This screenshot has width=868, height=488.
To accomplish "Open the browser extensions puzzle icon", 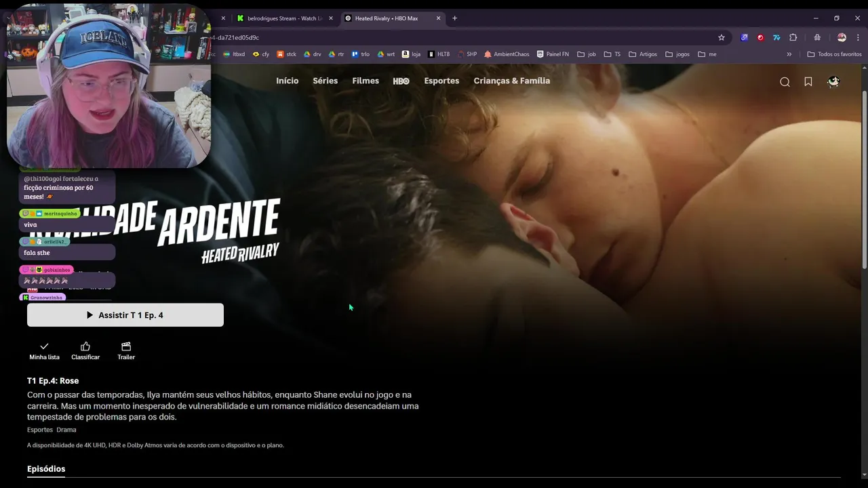I will pos(793,37).
